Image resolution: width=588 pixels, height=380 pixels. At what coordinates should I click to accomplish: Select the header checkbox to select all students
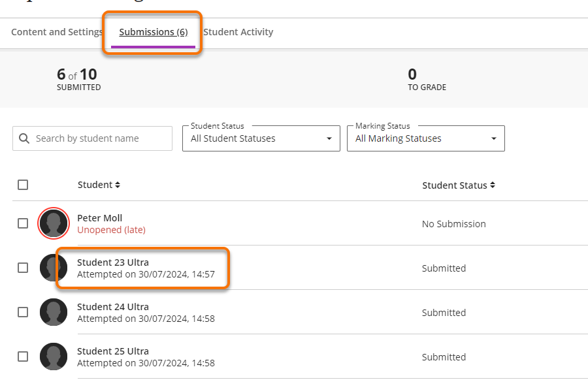[x=23, y=185]
